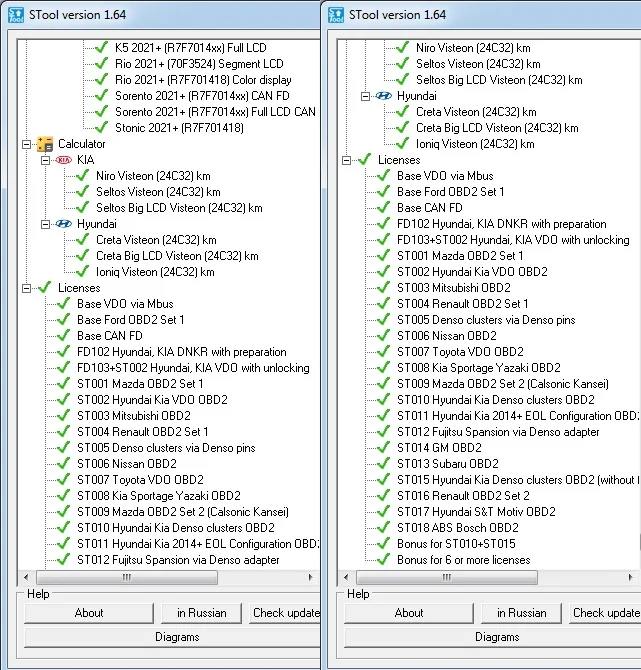Collapse the Licenses node in left window
Screen dimensions: 641x670
click(x=26, y=288)
